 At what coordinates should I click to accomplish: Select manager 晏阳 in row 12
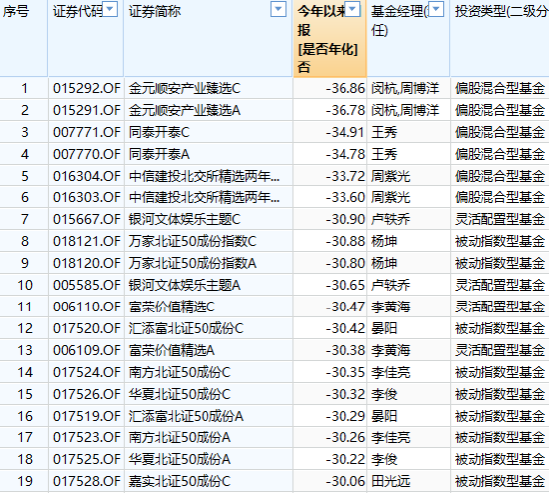(x=384, y=328)
